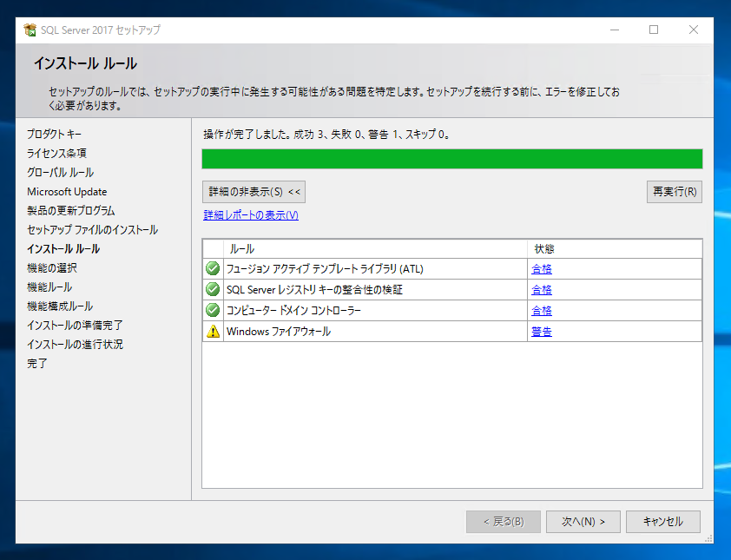Select 製品の更新プログラム step in sidebar

click(x=71, y=211)
